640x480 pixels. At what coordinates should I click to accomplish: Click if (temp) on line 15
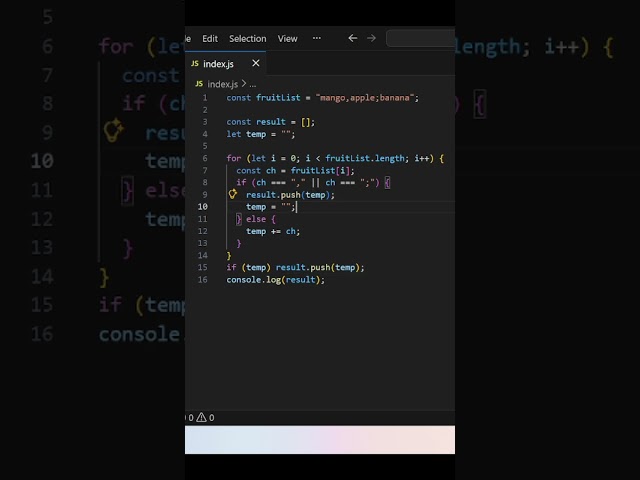(x=249, y=268)
